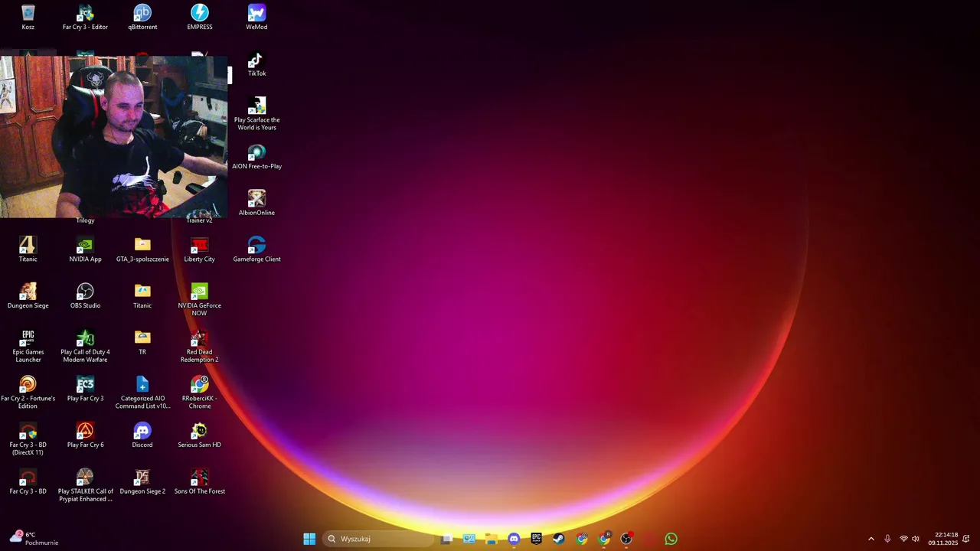980x551 pixels.
Task: Open the Titanic folder icon
Action: point(142,296)
